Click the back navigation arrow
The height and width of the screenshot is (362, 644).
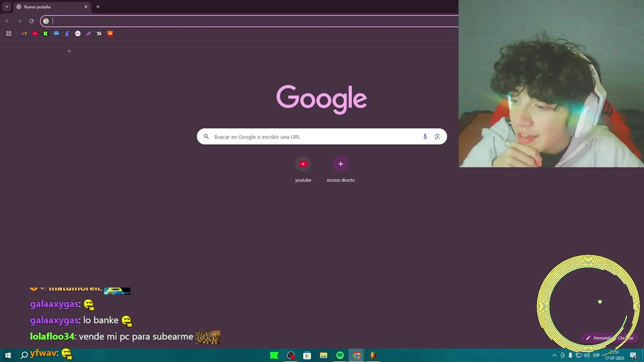point(7,21)
